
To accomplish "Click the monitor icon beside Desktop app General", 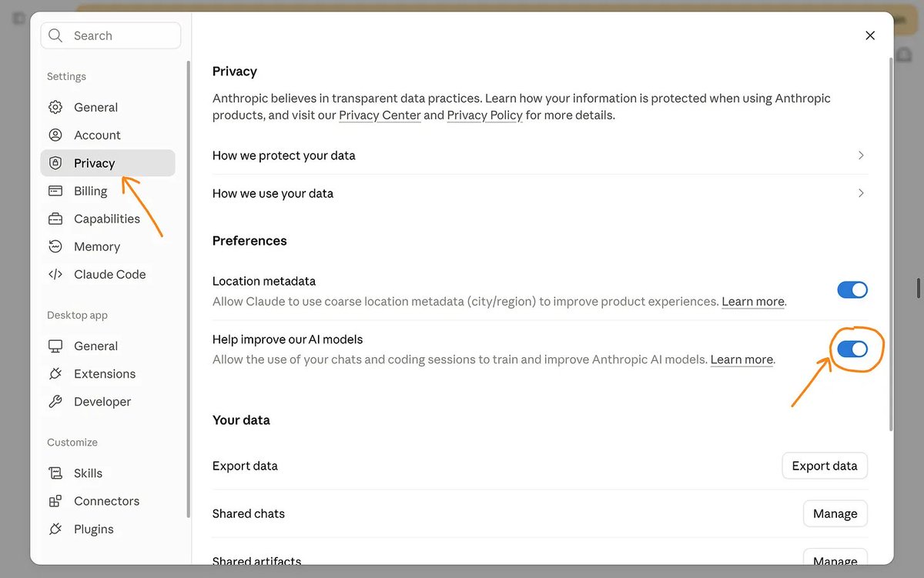I will point(55,346).
